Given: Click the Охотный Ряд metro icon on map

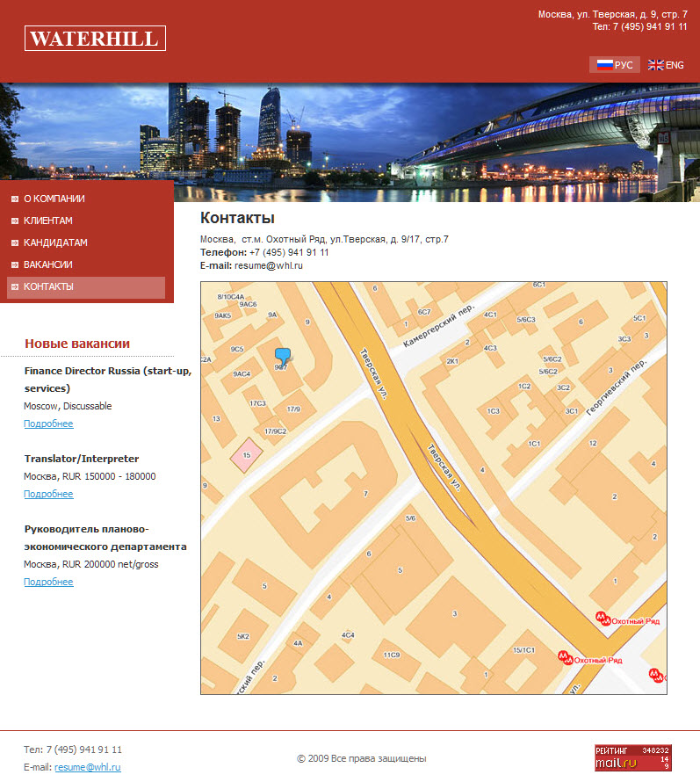Looking at the screenshot, I should pos(602,618).
